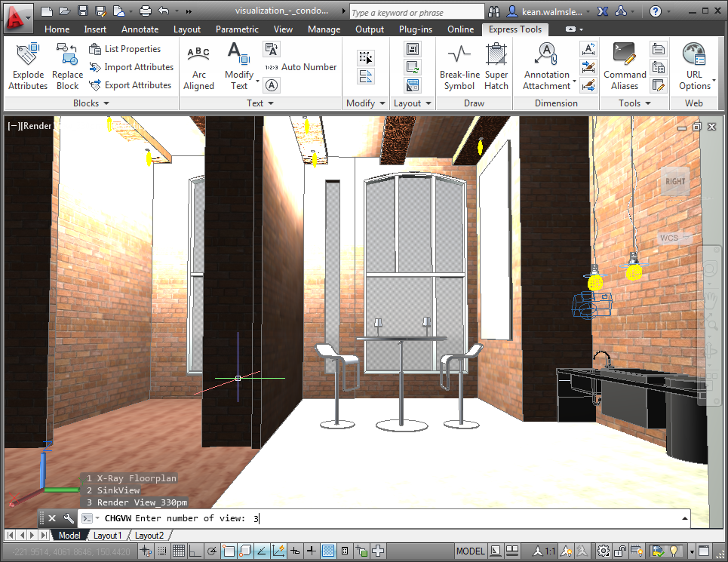Open the URL Options dropdown
Image resolution: width=728 pixels, height=562 pixels.
point(694,74)
